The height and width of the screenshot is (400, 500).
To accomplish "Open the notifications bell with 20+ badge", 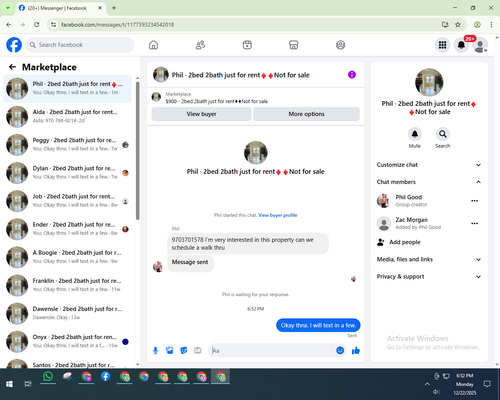I will (461, 45).
